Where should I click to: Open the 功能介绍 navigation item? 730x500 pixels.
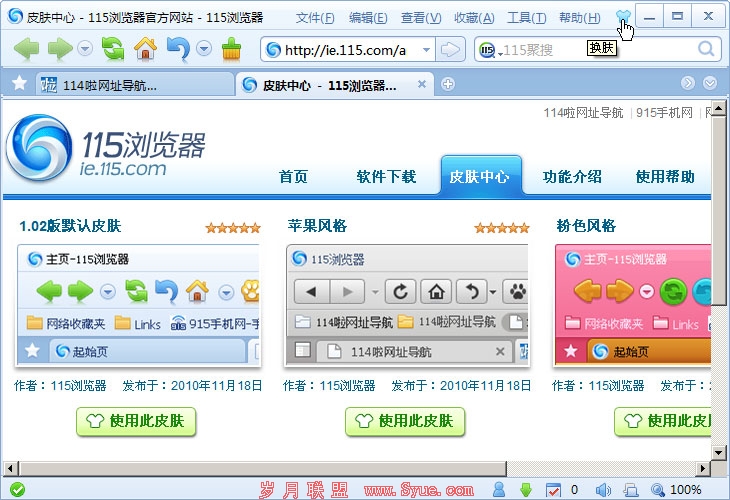click(572, 176)
